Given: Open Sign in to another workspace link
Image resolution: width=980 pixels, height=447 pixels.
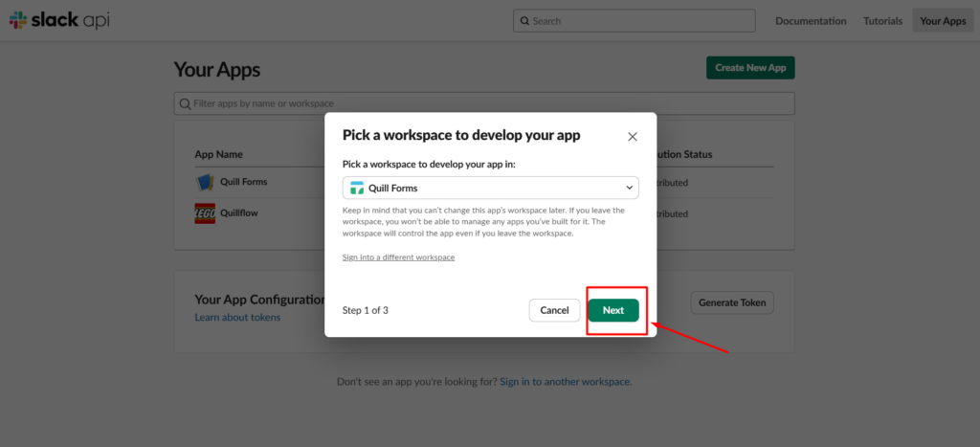Looking at the screenshot, I should [565, 381].
